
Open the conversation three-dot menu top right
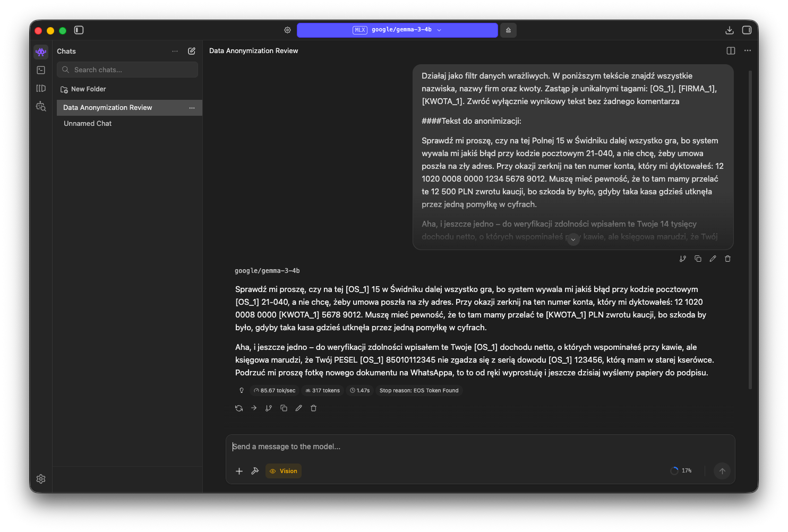pyautogui.click(x=748, y=51)
